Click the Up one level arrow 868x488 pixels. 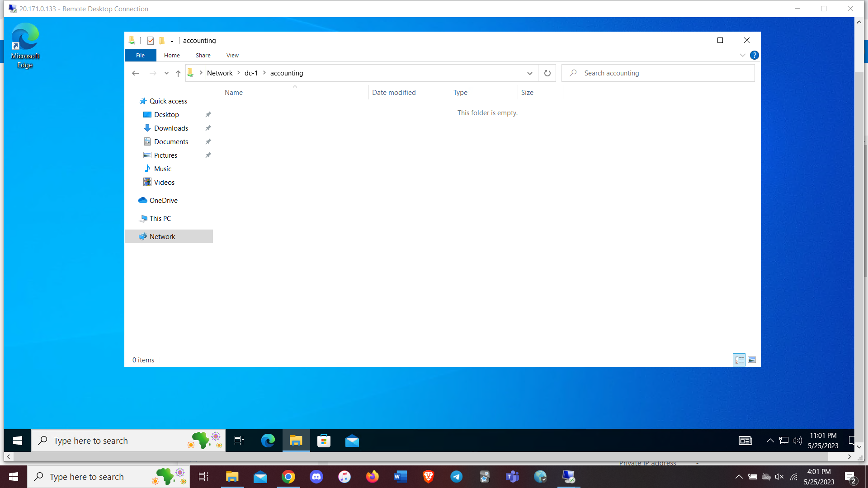click(x=178, y=73)
